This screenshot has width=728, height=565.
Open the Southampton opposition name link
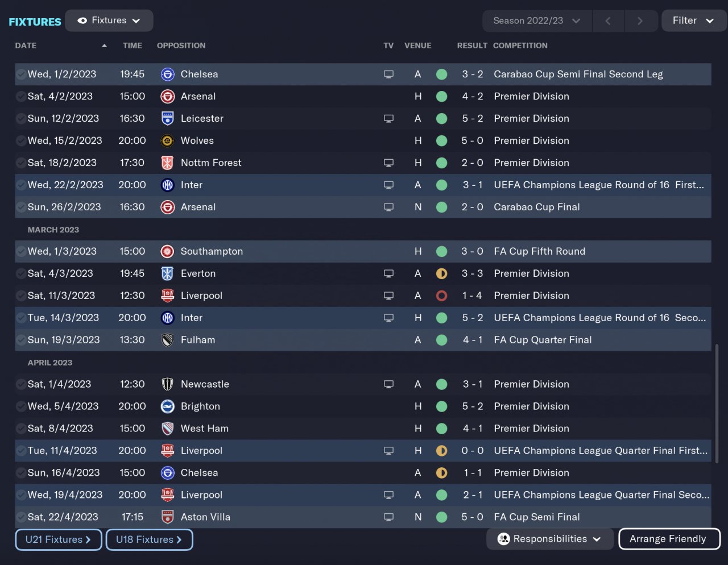(x=212, y=252)
